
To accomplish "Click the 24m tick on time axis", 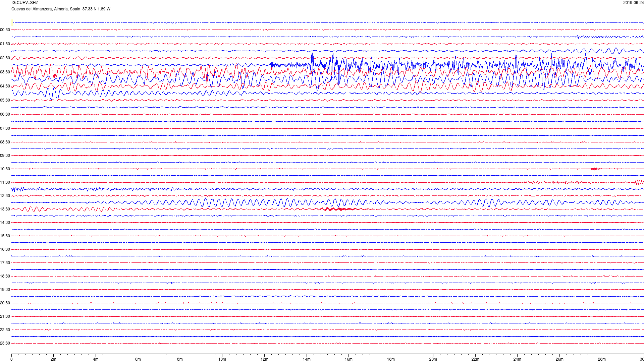I will (x=517, y=359).
